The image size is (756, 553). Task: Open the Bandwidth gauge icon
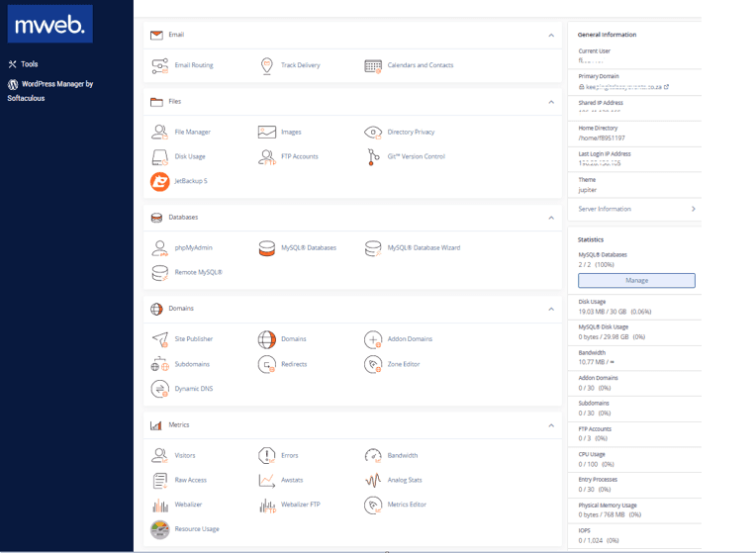click(373, 456)
